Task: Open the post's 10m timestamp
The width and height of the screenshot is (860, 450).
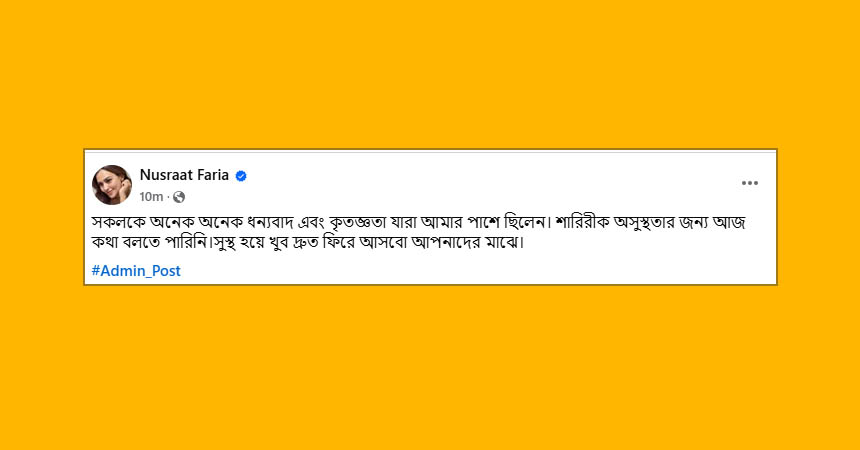Action: pos(151,197)
